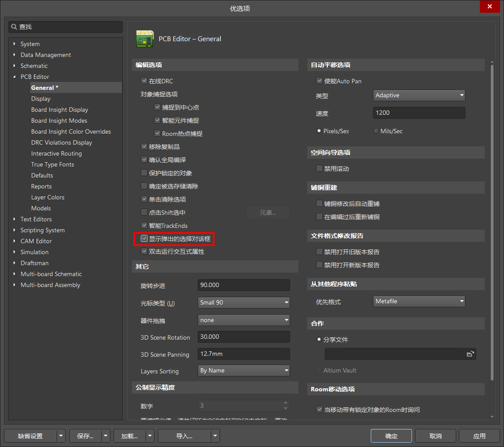504x447 pixels.
Task: Open the 光标类型 Small 90 dropdown
Action: pos(244,302)
